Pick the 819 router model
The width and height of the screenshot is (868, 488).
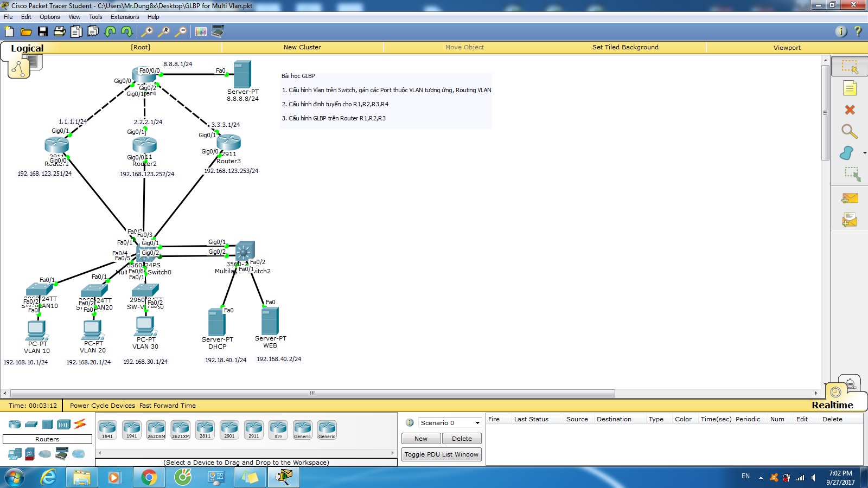click(278, 429)
